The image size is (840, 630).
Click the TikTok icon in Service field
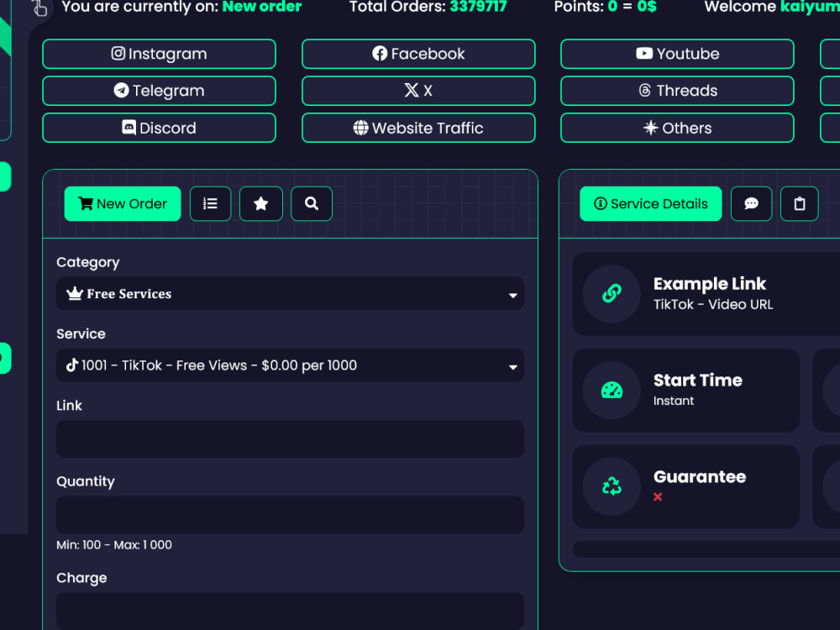click(x=71, y=365)
